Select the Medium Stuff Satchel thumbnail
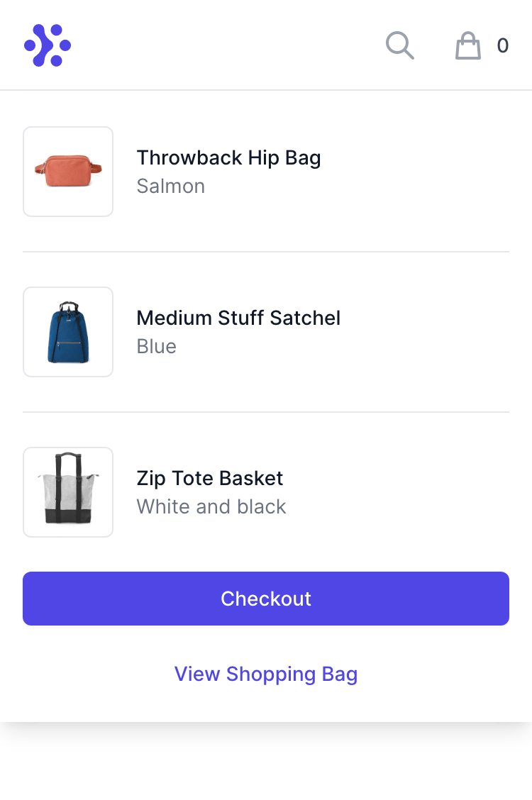This screenshot has width=532, height=800. pyautogui.click(x=68, y=332)
